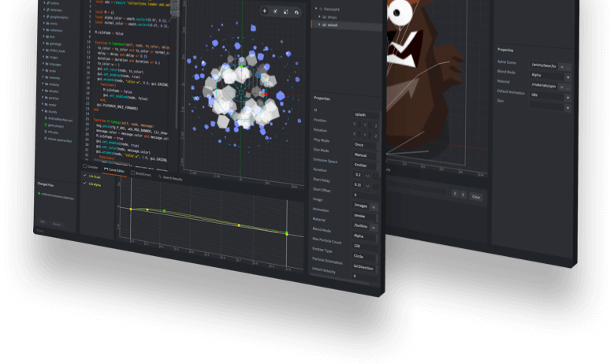Open the Emitter Type dropdown set to Circle
614x364 pixels.
[364, 257]
